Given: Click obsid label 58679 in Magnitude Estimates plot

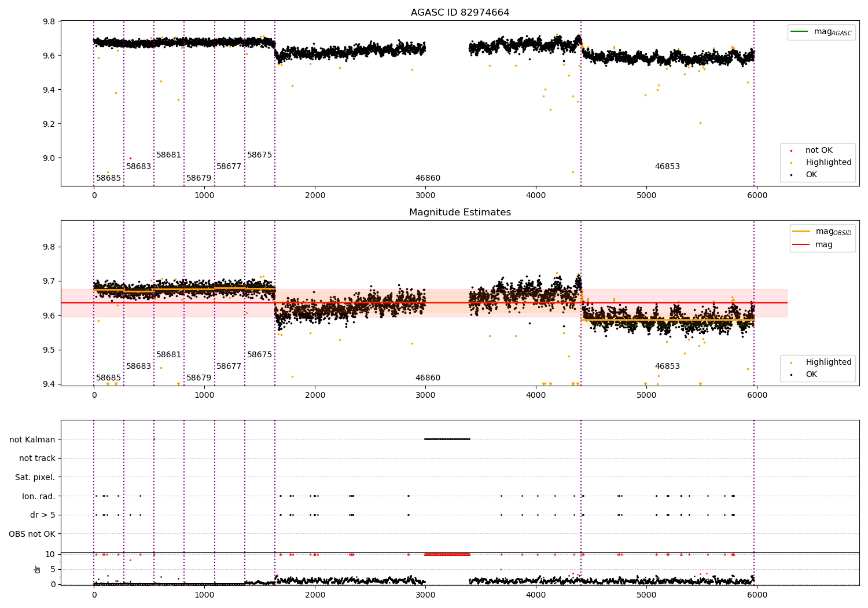Looking at the screenshot, I should point(199,378).
